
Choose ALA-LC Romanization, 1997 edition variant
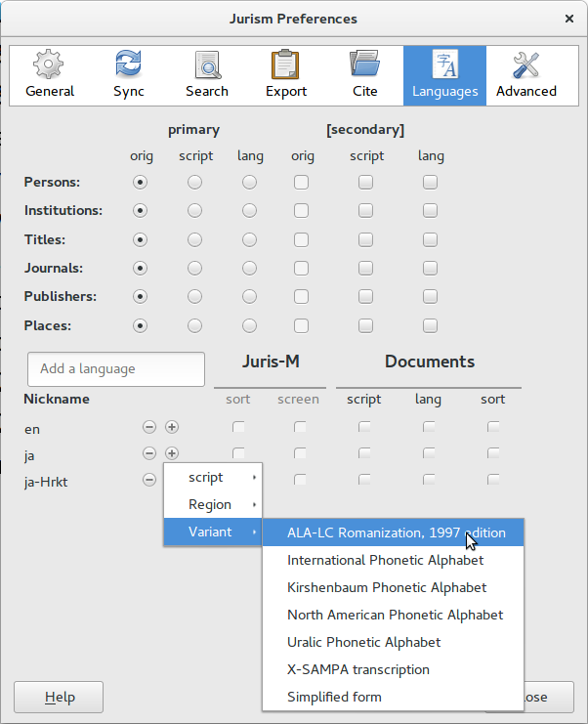[x=394, y=532]
